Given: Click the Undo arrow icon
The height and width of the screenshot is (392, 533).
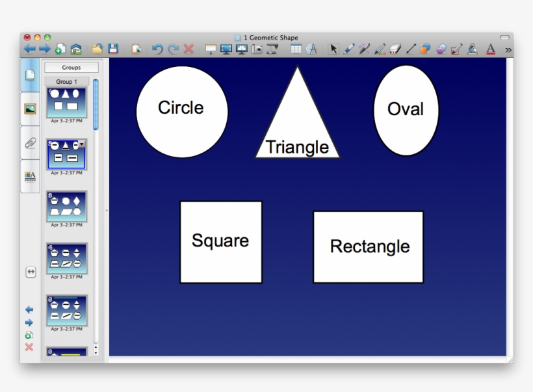Looking at the screenshot, I should 157,49.
